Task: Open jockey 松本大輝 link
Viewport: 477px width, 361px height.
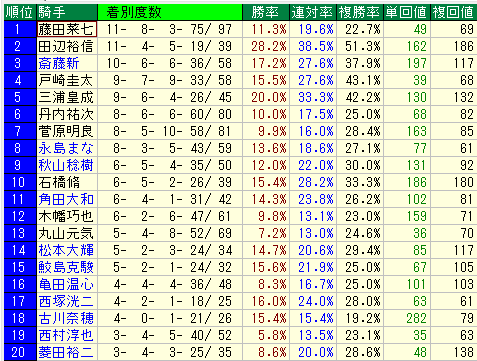Action: click(x=66, y=250)
